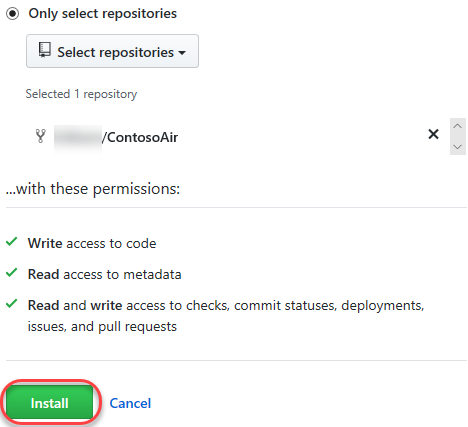
Task: Click the Cancel link
Action: (x=130, y=403)
